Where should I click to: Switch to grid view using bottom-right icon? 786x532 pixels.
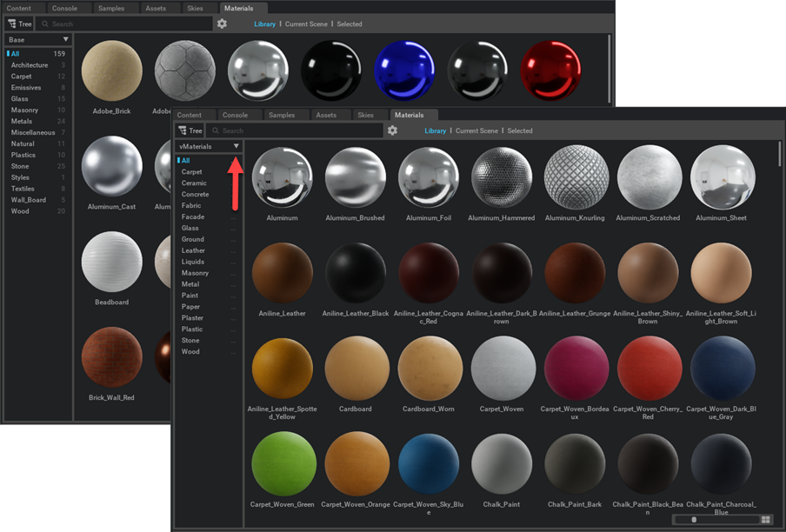click(x=765, y=520)
